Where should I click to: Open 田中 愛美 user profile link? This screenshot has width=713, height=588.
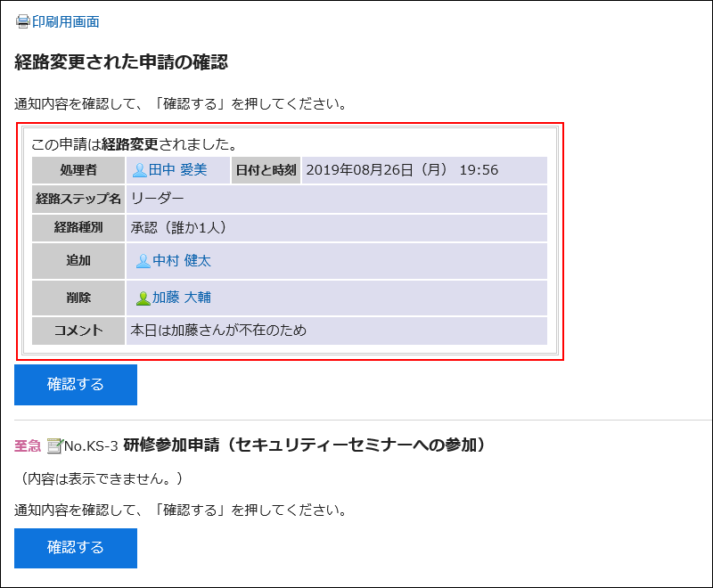click(x=177, y=170)
